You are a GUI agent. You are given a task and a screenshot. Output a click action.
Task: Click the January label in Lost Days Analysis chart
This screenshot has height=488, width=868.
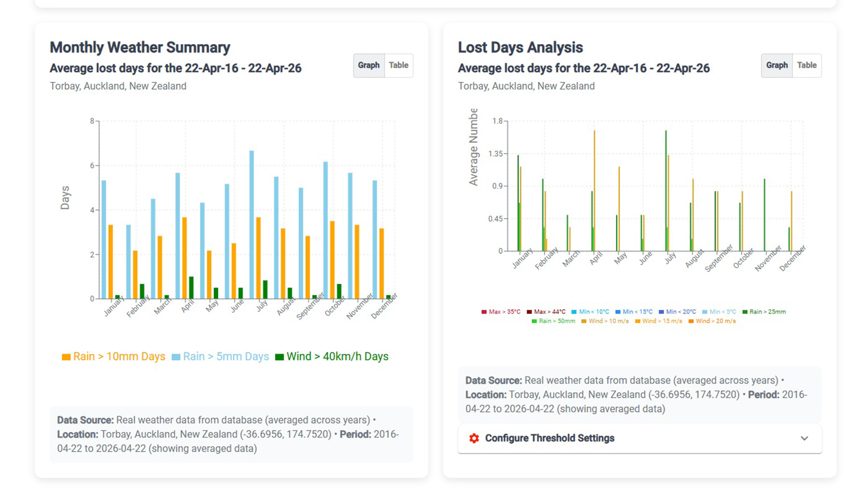coord(522,258)
